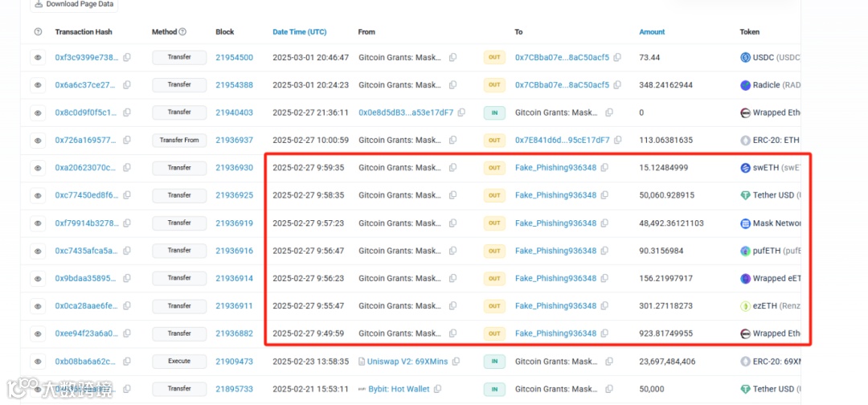Copy Fake_Phishing936348 address in swETH row
Image resolution: width=868 pixels, height=405 pixels.
(604, 168)
